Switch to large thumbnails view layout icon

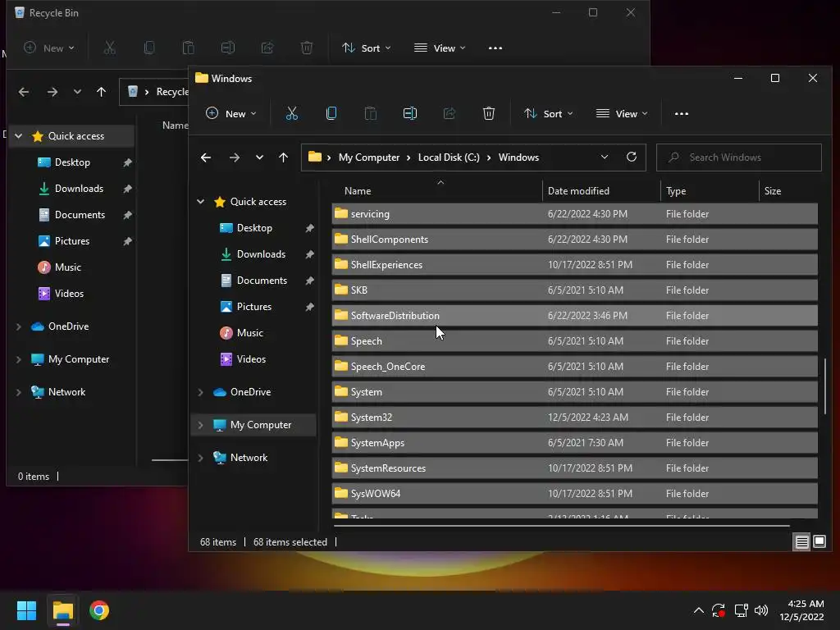(819, 541)
